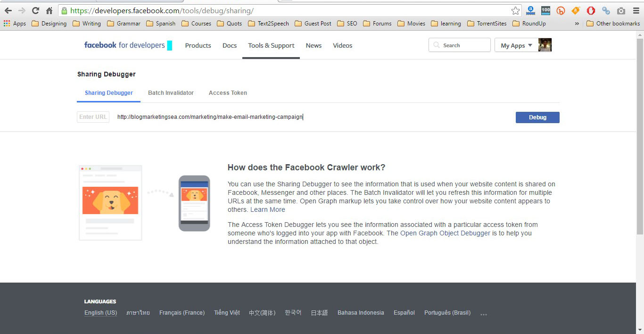Open the Docs menu
Screen dimensions: 644x334
[x=230, y=45]
